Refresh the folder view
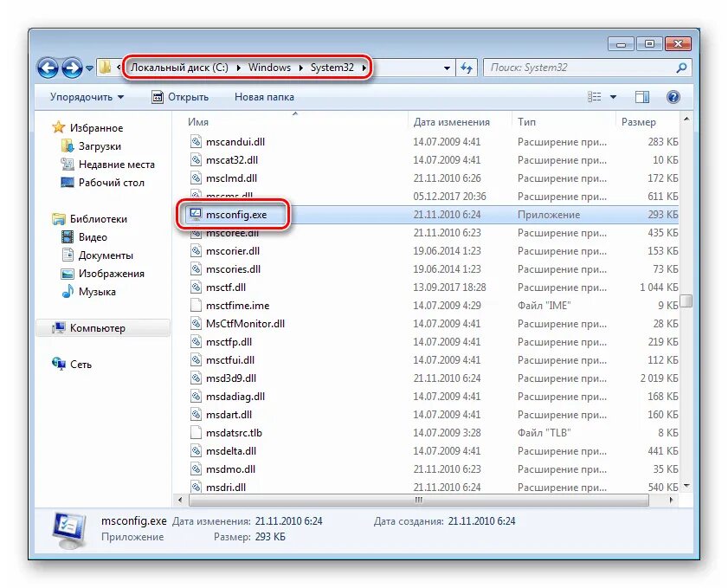 point(467,68)
